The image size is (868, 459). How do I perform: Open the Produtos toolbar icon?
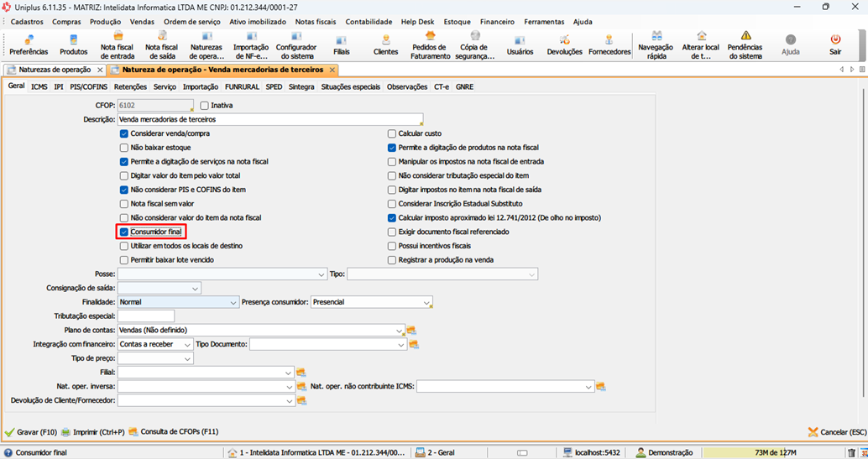coord(74,45)
